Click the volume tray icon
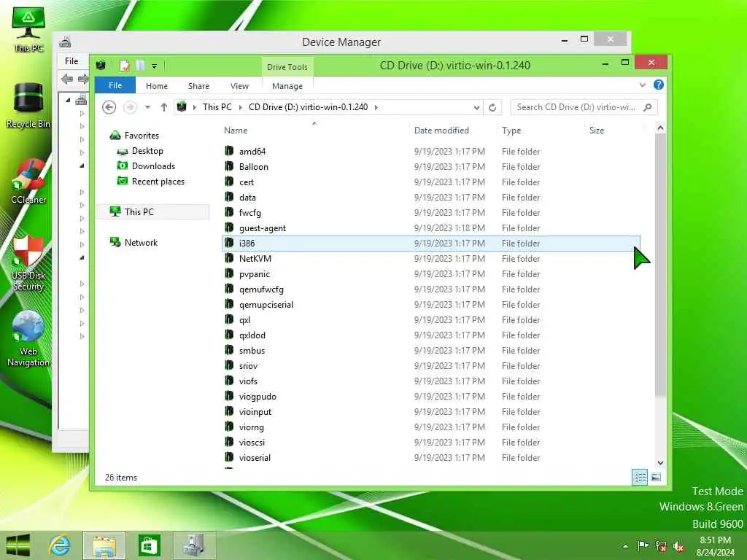The height and width of the screenshot is (560, 747). pyautogui.click(x=678, y=545)
